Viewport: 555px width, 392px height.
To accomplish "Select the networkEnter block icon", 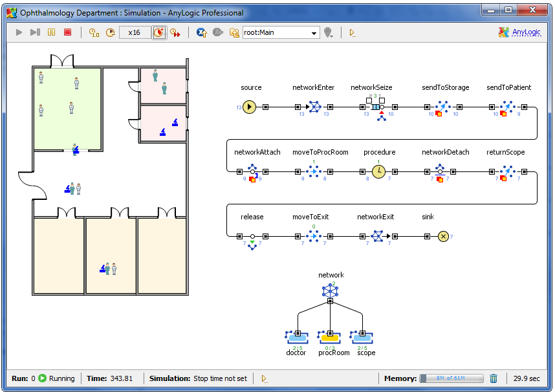I will 315,107.
